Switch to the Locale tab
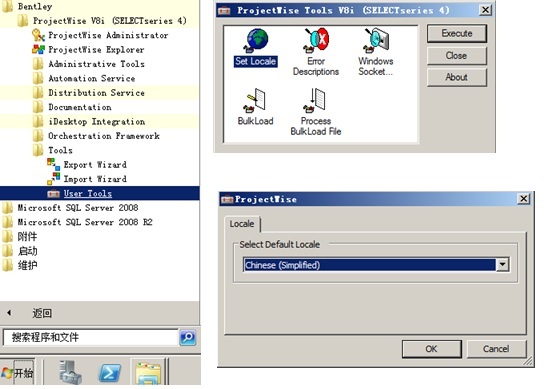Viewport: 547px width, 389px height. coord(242,224)
